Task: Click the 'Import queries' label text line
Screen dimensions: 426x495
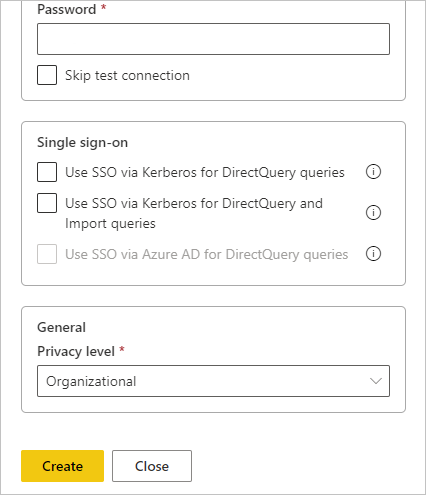Action: pyautogui.click(x=110, y=223)
